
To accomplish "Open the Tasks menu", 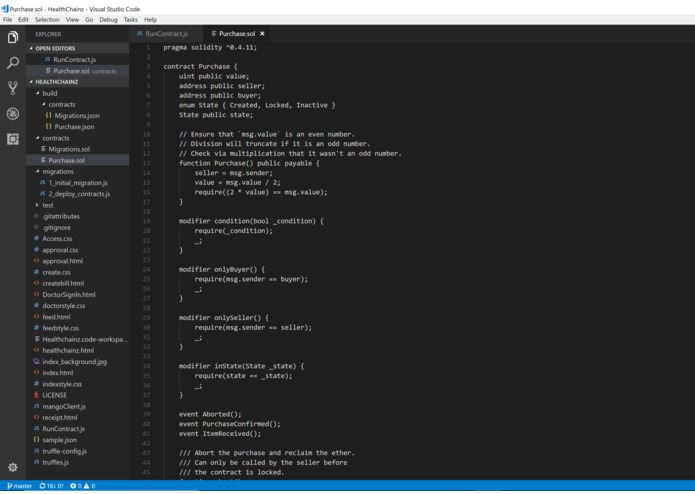I will point(130,19).
